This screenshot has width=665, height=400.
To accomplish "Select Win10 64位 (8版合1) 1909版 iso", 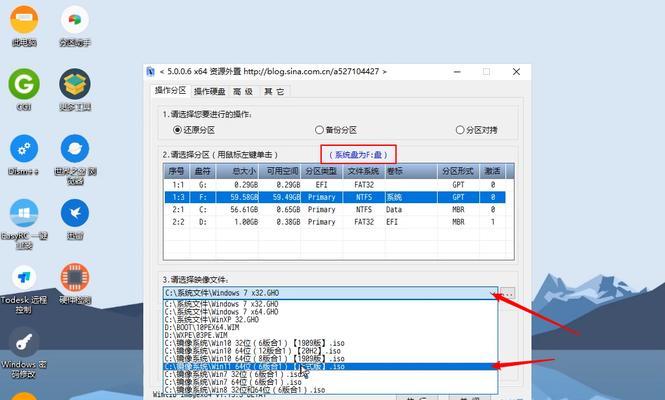I will [330, 358].
